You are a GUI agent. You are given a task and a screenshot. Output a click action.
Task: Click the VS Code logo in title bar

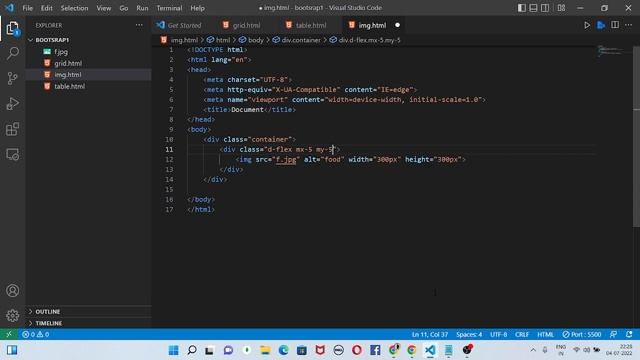(9, 8)
